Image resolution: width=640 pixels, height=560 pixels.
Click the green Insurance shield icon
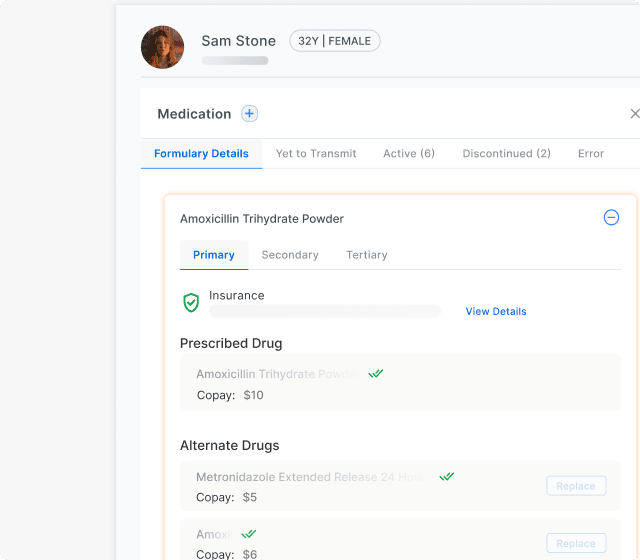point(191,303)
